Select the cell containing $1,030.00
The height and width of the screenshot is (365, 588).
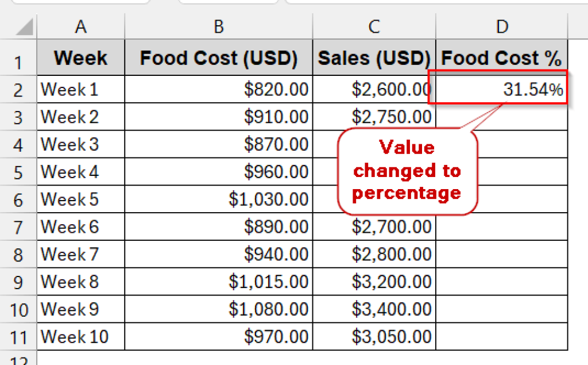point(218,199)
